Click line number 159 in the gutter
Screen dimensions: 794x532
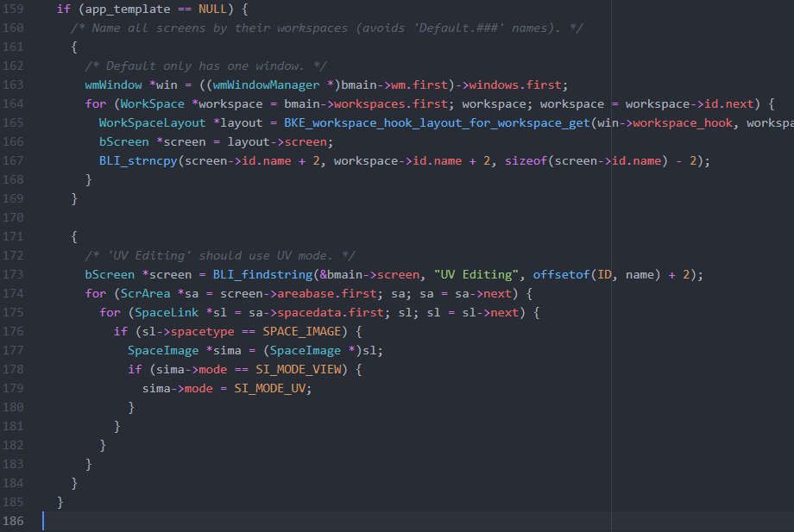(13, 9)
